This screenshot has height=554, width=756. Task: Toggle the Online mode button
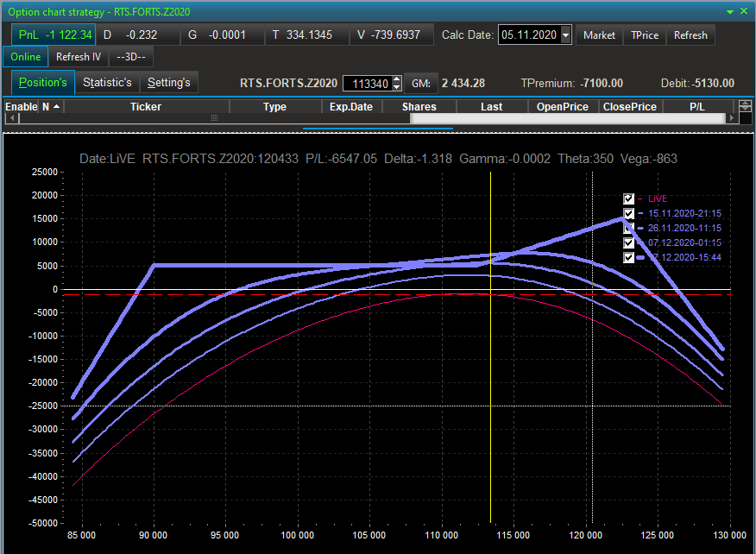[26, 57]
